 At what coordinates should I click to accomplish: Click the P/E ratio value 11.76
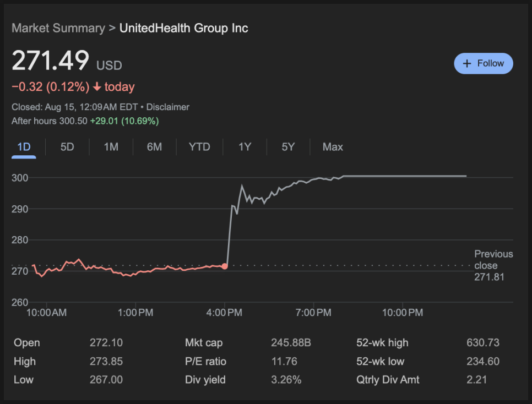(284, 361)
